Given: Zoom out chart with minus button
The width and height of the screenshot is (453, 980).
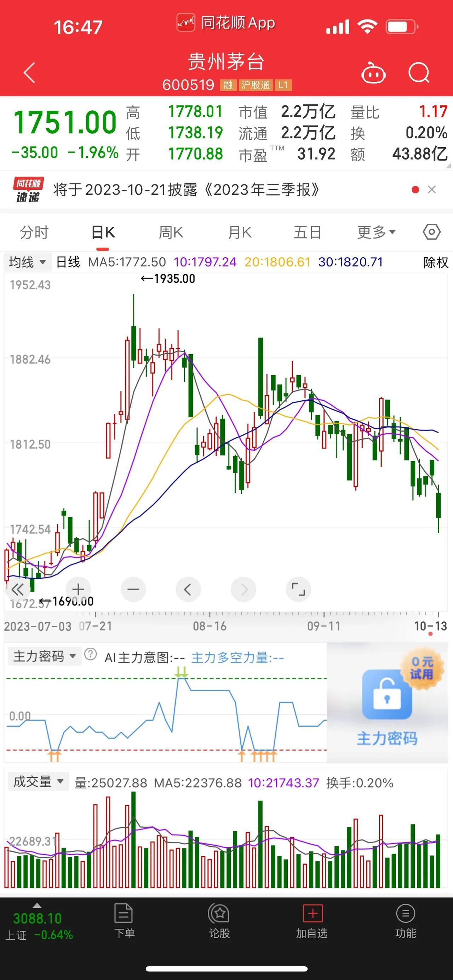Looking at the screenshot, I should tap(133, 590).
